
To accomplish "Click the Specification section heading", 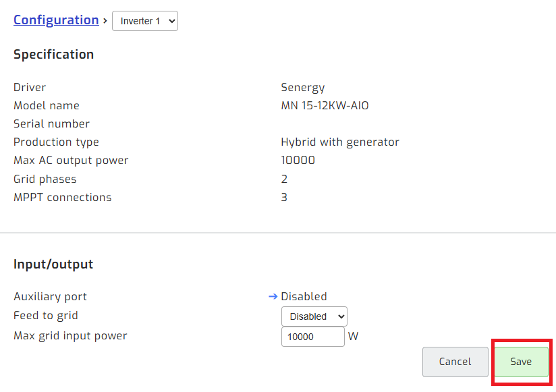I will point(53,54).
